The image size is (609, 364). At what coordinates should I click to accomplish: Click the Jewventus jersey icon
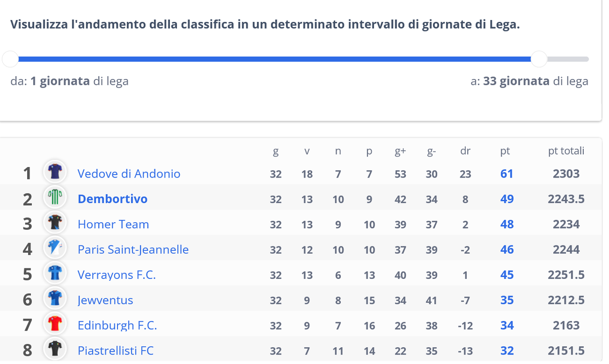click(x=55, y=298)
